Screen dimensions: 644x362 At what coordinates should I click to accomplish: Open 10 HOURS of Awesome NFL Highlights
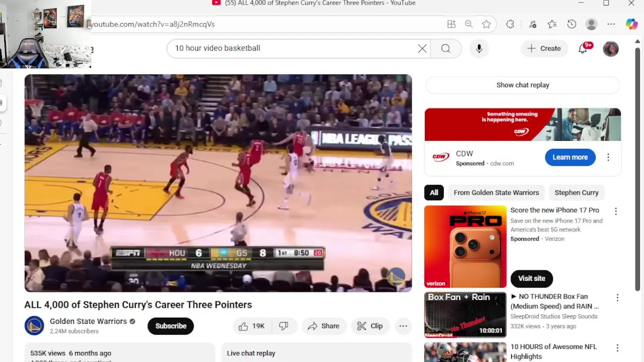point(553,351)
